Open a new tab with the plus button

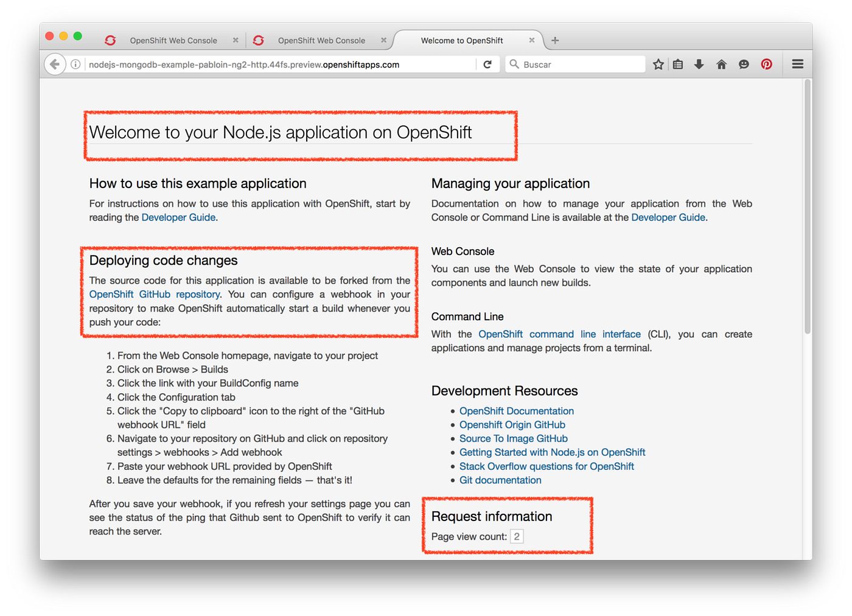tap(555, 41)
